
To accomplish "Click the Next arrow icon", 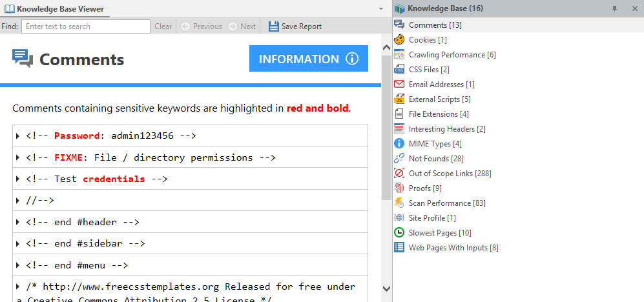I will pos(233,26).
